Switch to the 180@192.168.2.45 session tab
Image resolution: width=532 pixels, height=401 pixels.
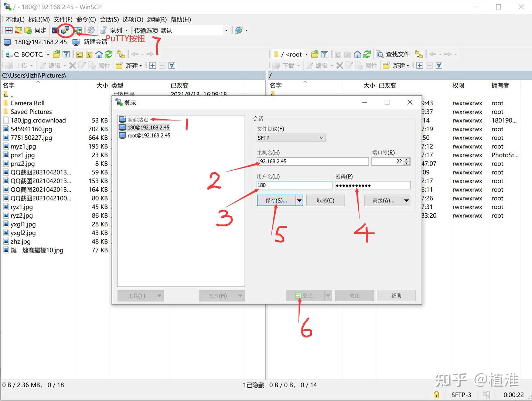(x=36, y=42)
